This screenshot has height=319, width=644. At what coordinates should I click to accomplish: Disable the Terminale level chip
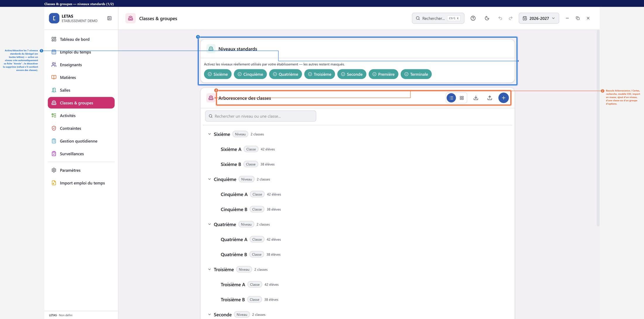pyautogui.click(x=416, y=74)
